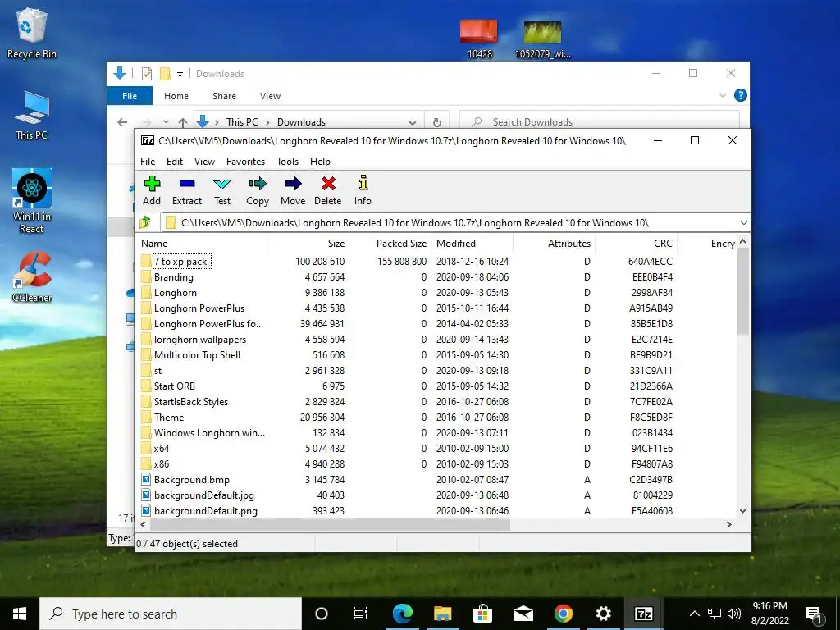
Task: Click the 7-Zip taskbar button
Action: 643,614
